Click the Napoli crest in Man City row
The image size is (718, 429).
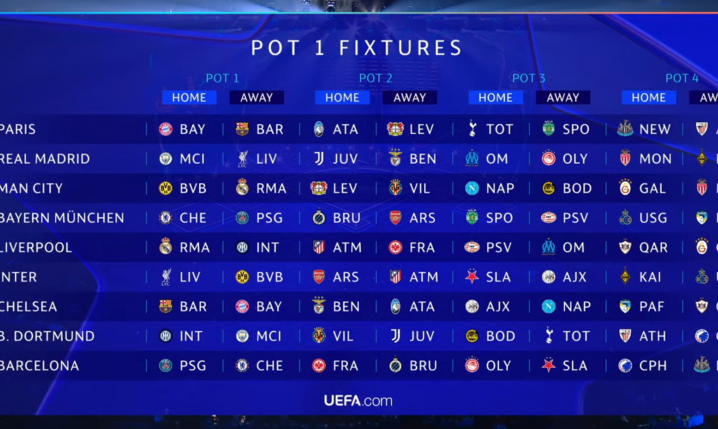(x=472, y=188)
